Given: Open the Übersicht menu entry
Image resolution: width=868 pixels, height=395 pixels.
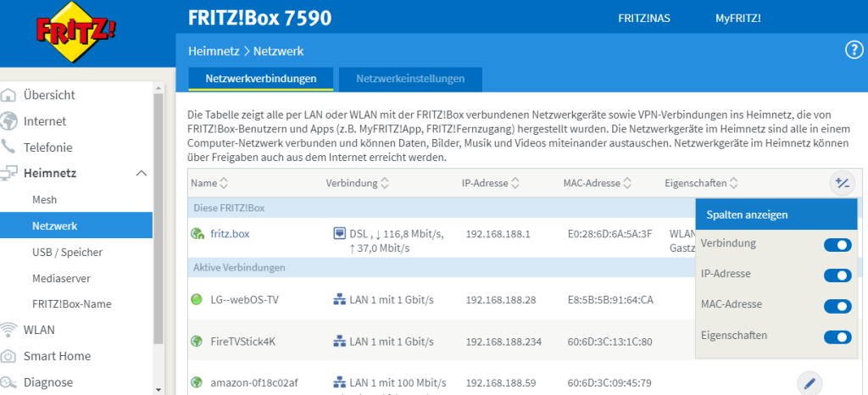Looking at the screenshot, I should click(48, 95).
